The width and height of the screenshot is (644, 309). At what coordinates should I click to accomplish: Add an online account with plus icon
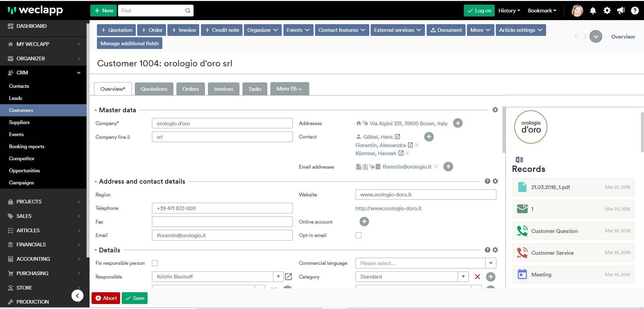coord(364,222)
